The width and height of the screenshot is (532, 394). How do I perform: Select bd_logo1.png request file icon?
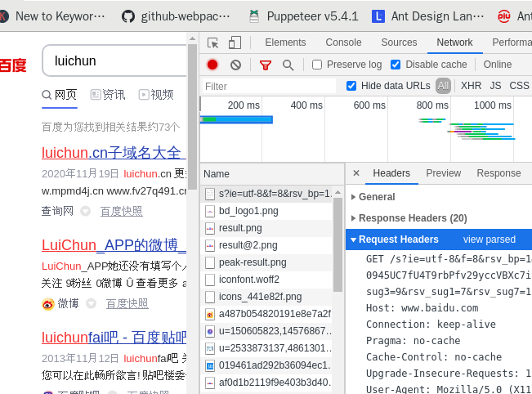tap(210, 211)
